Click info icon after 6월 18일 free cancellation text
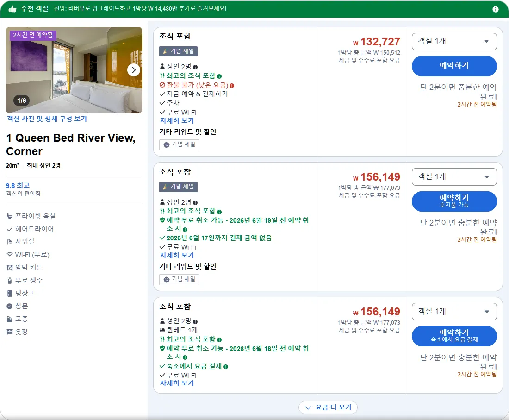509x420 pixels. click(185, 357)
